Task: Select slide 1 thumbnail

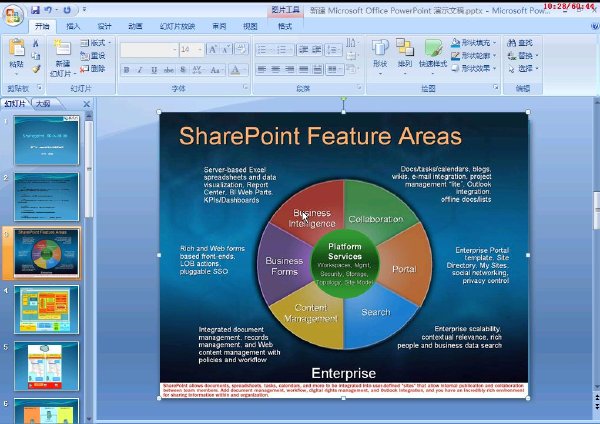Action: coord(47,140)
